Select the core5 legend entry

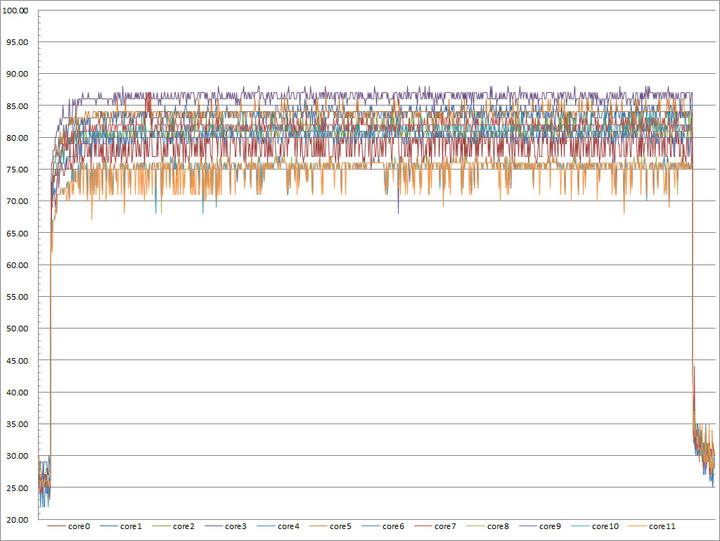tap(331, 526)
